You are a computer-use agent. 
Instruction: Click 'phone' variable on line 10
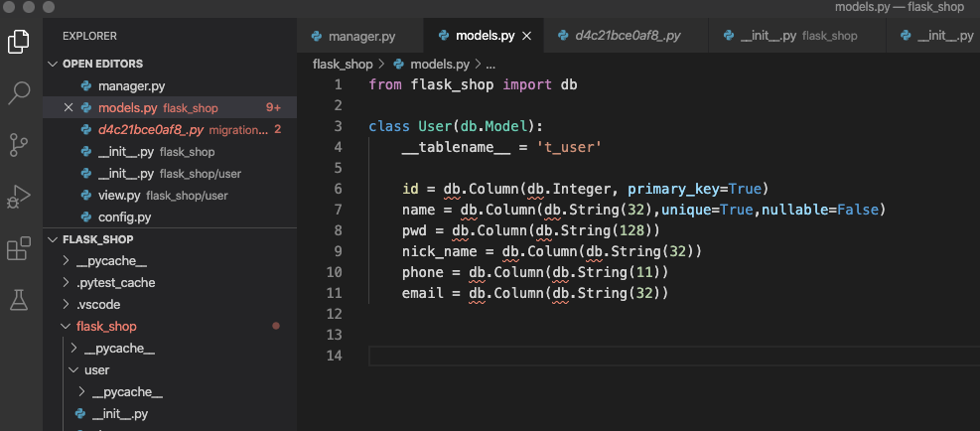point(423,272)
